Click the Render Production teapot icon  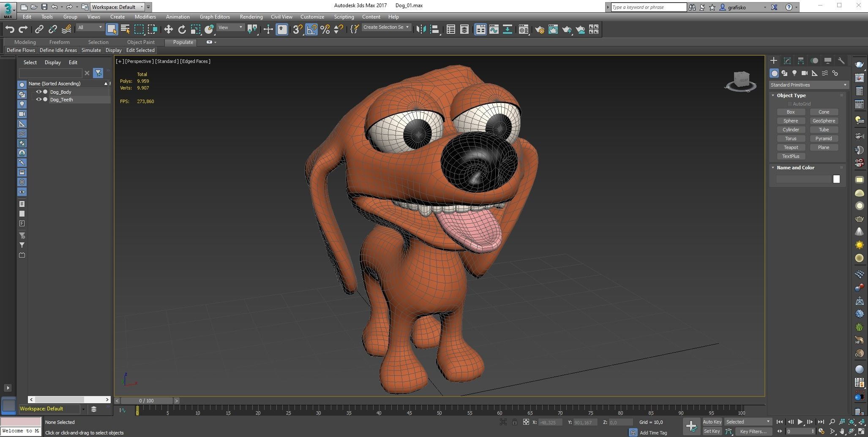point(567,29)
